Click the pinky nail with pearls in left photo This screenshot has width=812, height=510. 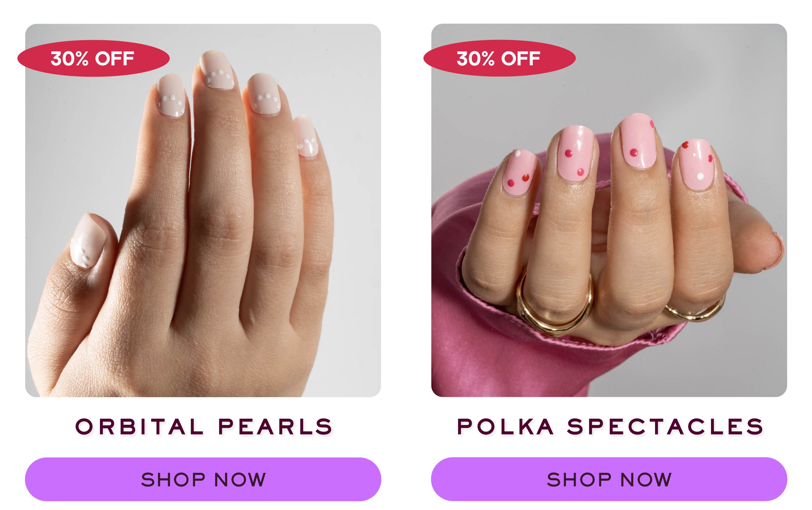coord(306,136)
